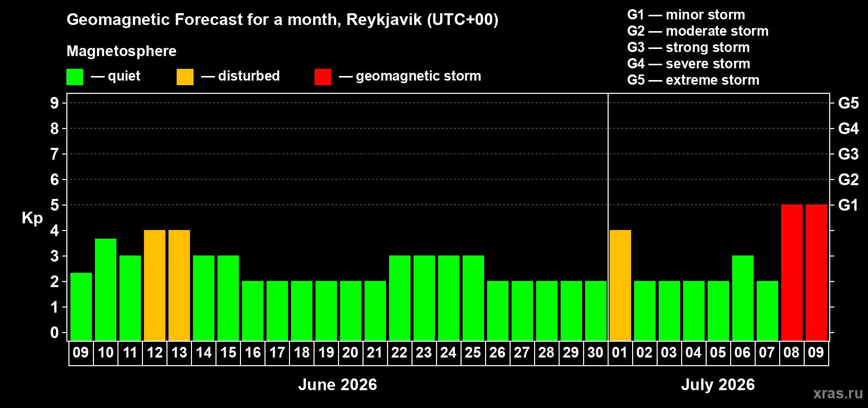Click the red geomagnetic storm legend swatch
Viewport: 868px width, 408px height.
click(323, 77)
